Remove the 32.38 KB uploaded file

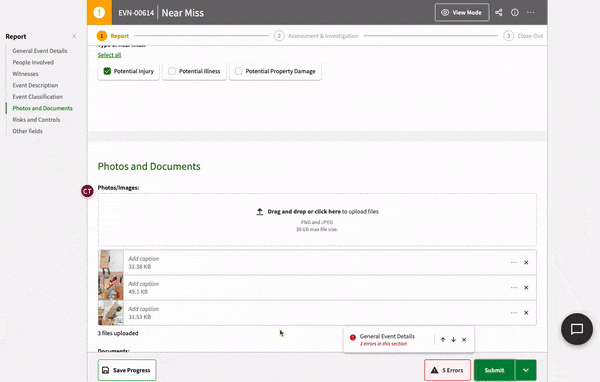(526, 263)
